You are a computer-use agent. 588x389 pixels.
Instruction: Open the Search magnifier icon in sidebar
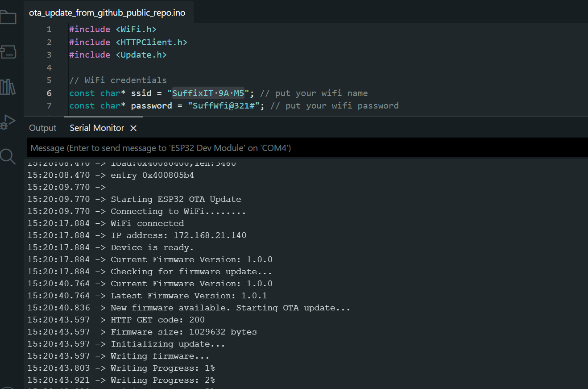click(x=8, y=156)
